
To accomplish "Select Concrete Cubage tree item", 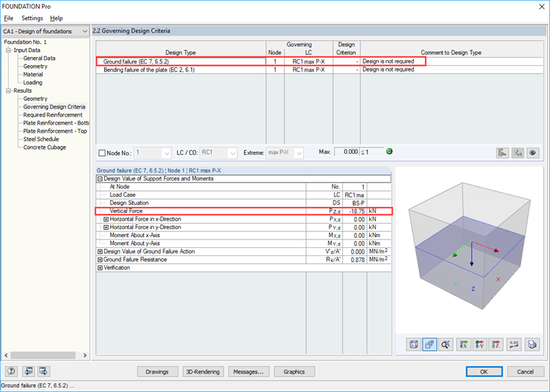I will pos(45,147).
